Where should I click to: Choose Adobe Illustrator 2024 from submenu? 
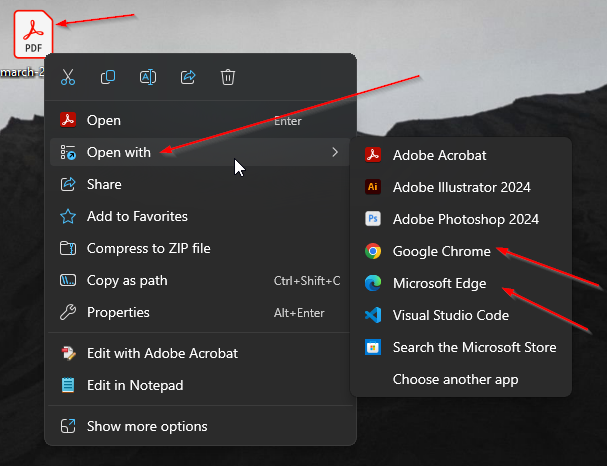[x=461, y=187]
